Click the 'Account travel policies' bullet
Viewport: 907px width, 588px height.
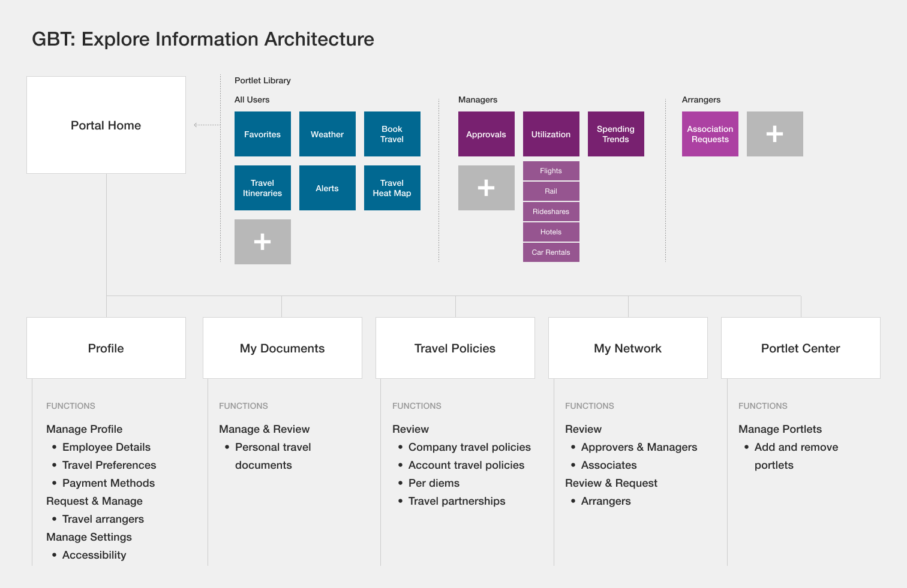[x=467, y=465]
